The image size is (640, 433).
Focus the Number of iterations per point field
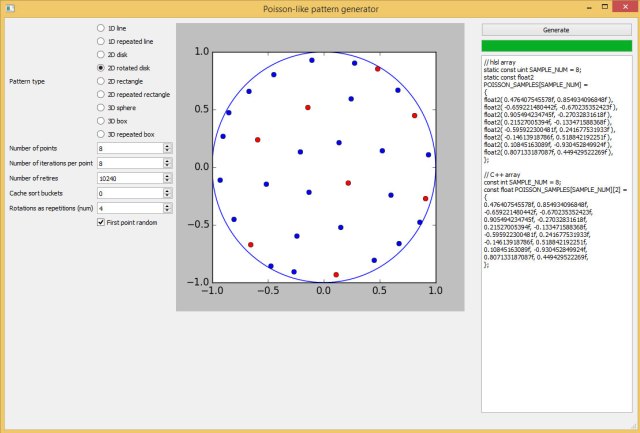click(128, 163)
